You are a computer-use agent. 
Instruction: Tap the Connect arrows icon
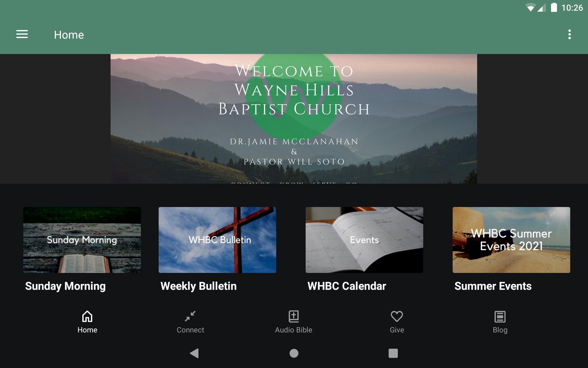pyautogui.click(x=190, y=316)
